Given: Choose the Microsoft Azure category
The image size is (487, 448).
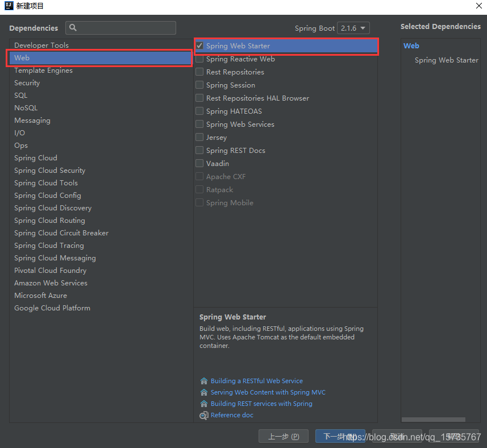Looking at the screenshot, I should pyautogui.click(x=101, y=295).
